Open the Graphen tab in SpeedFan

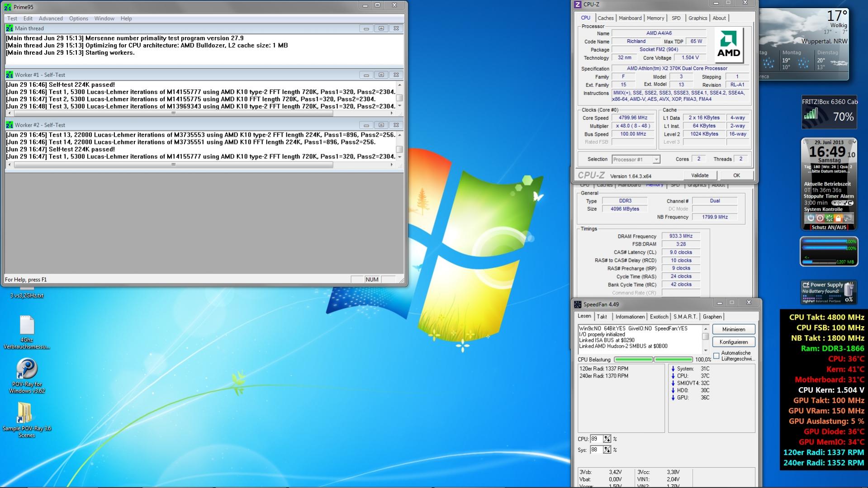click(712, 317)
